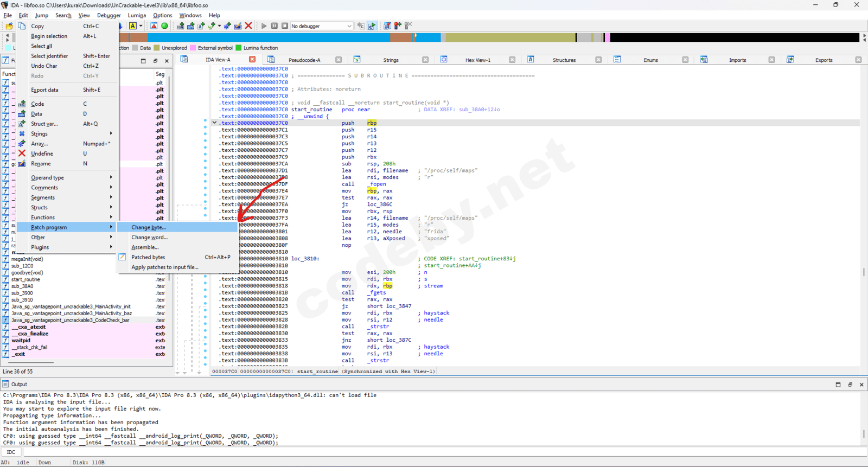Select Export data menu entry
The image size is (868, 467).
coord(67,90)
